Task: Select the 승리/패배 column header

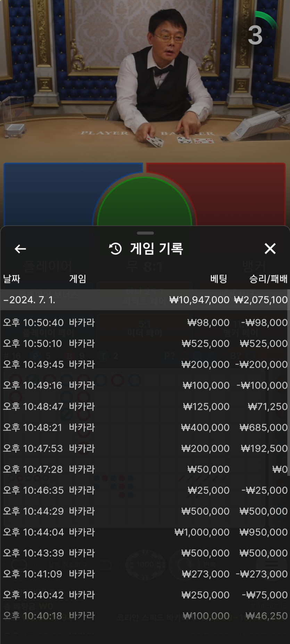Action: click(x=268, y=279)
